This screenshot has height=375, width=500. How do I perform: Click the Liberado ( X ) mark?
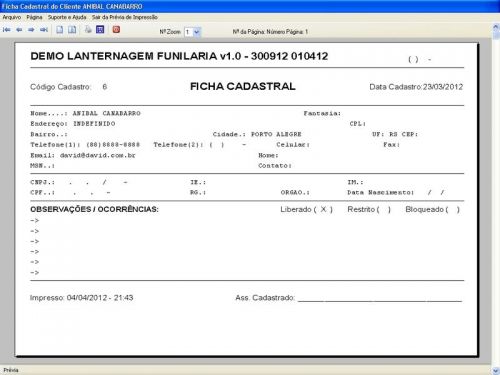click(x=323, y=209)
